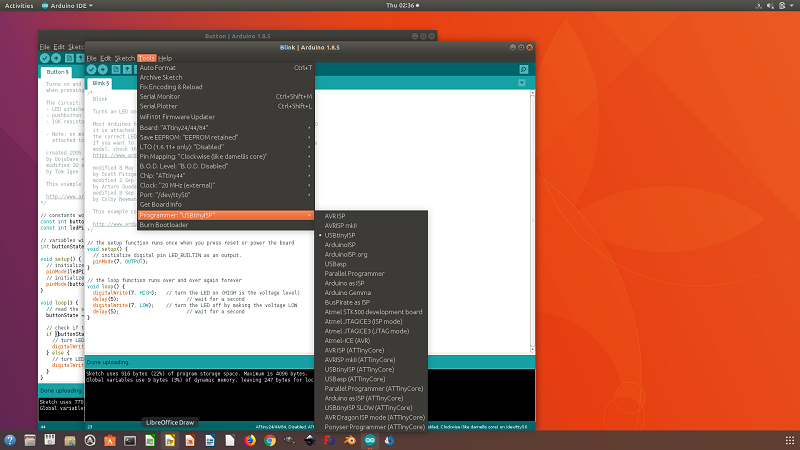Screen dimensions: 800x450
Task: Select USBtinyISP programmer option
Action: 371,235
